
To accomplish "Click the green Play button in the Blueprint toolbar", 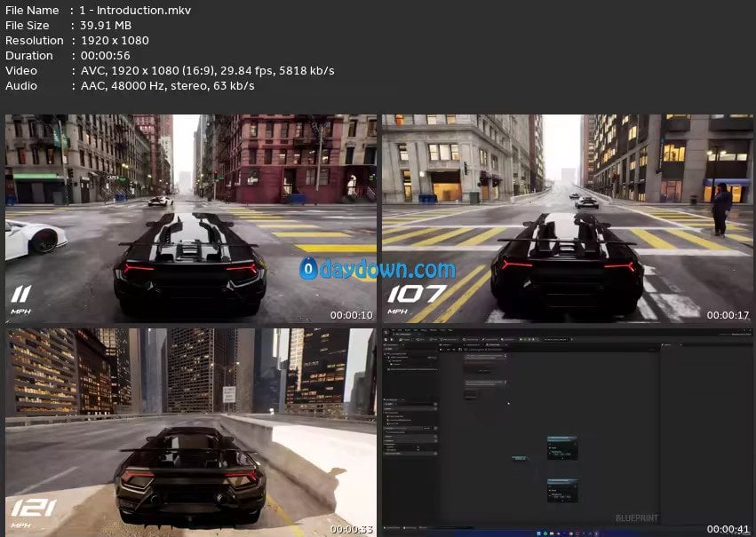I will [521, 339].
